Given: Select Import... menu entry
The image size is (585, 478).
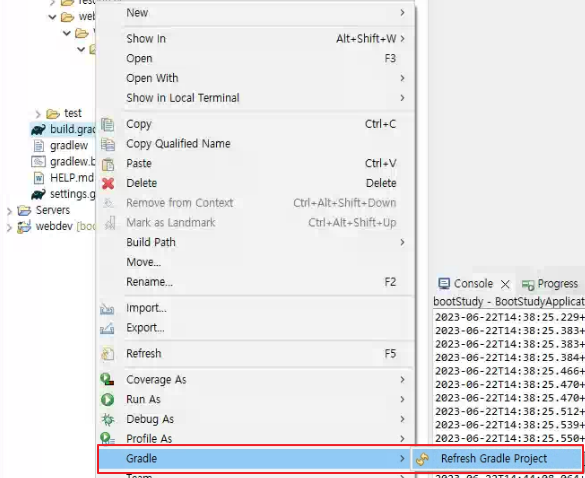Looking at the screenshot, I should click(256, 308).
